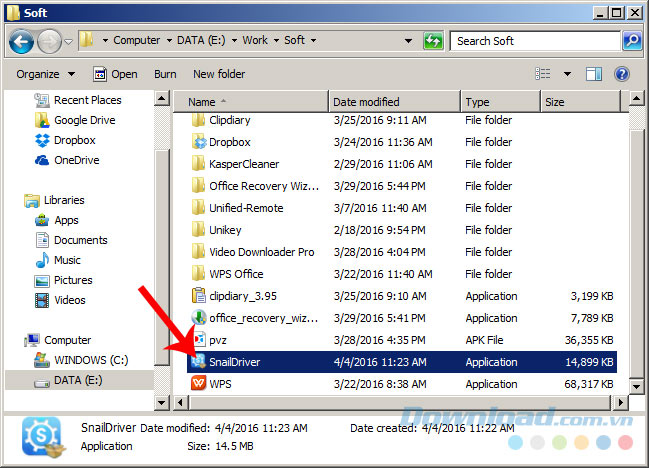Click the greyed Forward arrow button
This screenshot has height=468, width=649.
click(x=49, y=41)
